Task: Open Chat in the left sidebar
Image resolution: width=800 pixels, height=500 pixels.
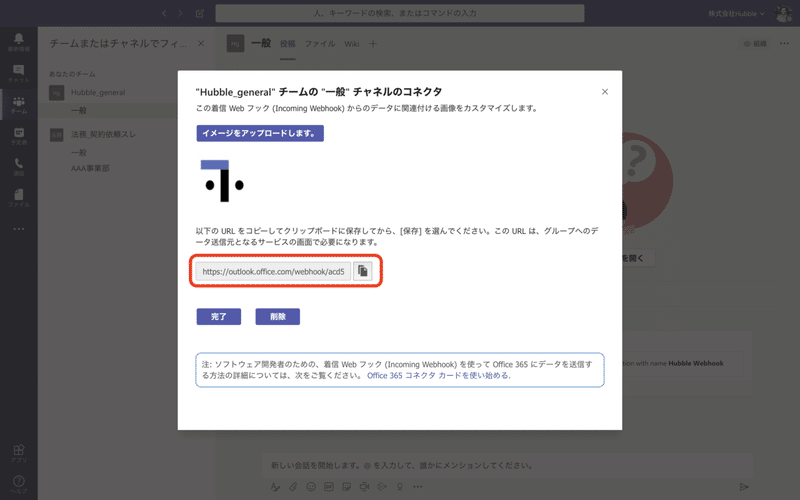Action: coord(19,73)
